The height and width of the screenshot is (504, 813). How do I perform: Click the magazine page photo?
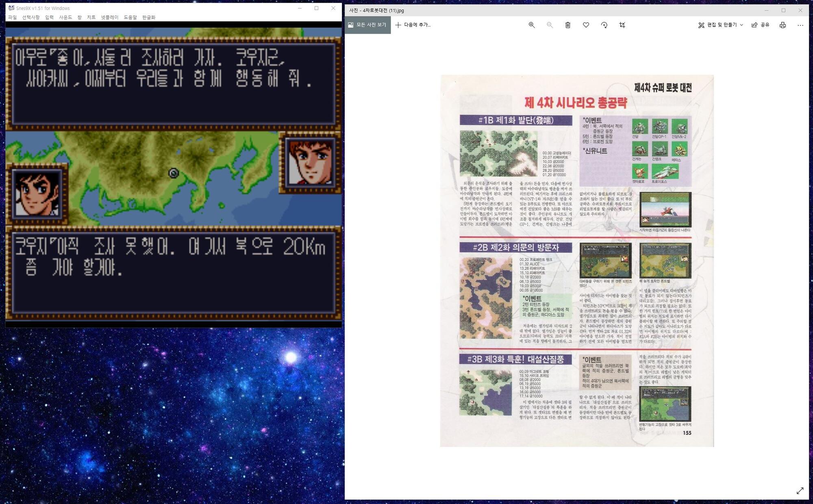[576, 261]
